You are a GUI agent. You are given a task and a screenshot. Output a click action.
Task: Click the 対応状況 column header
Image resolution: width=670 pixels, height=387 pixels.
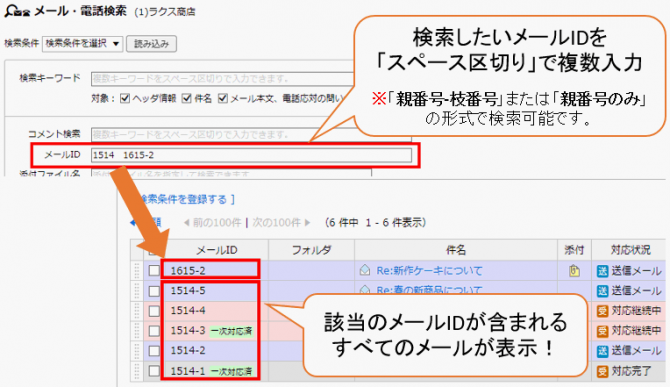(x=630, y=250)
